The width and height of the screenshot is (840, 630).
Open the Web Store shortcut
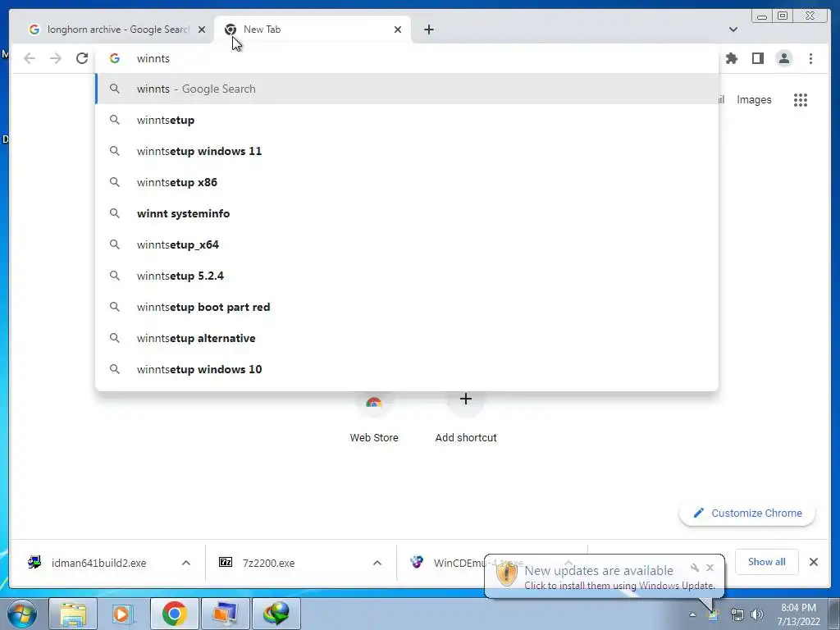374,421
